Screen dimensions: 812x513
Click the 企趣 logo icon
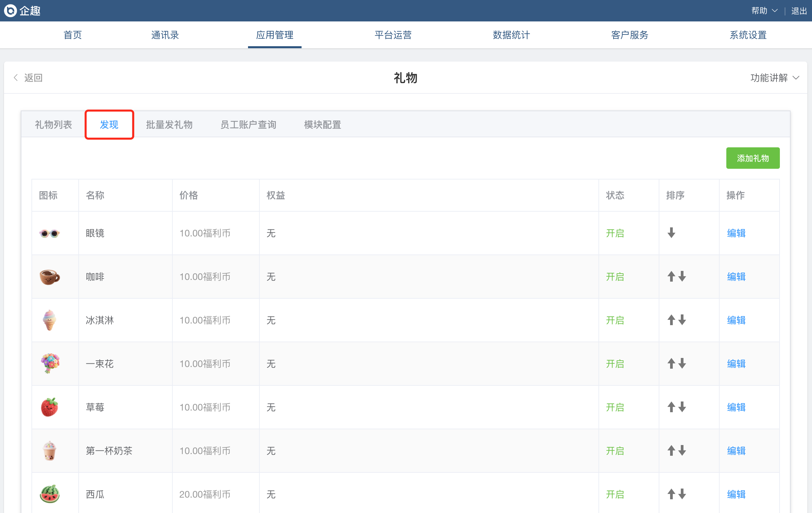tap(10, 11)
